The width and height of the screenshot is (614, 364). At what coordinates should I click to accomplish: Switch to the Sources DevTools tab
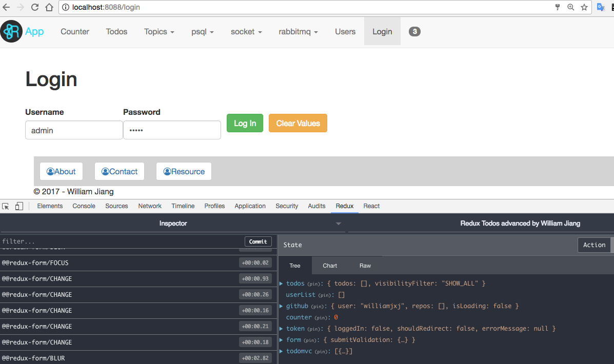pos(116,206)
